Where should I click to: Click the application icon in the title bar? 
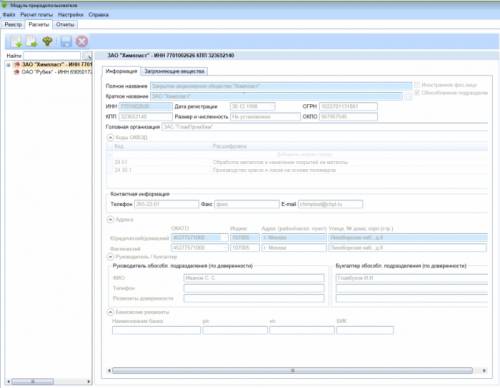[x=4, y=5]
